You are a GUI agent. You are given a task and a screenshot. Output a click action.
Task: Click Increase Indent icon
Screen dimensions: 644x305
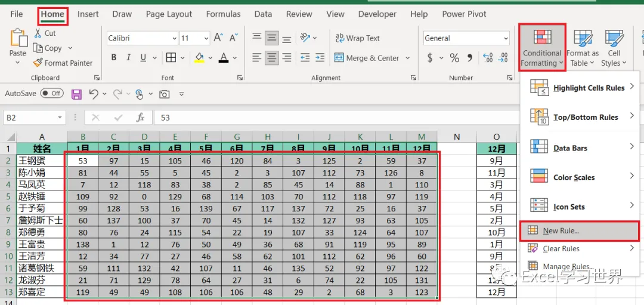pos(319,57)
